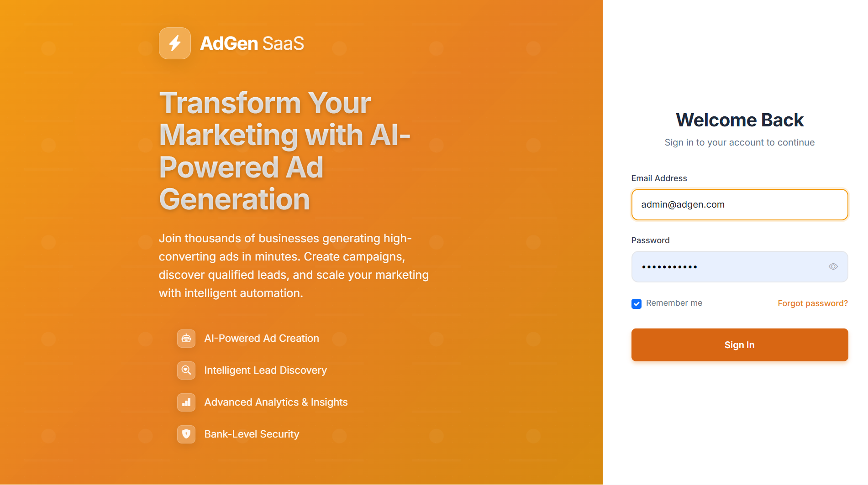Open the Forgot password? link
Screen dimensions: 868x485
(813, 303)
